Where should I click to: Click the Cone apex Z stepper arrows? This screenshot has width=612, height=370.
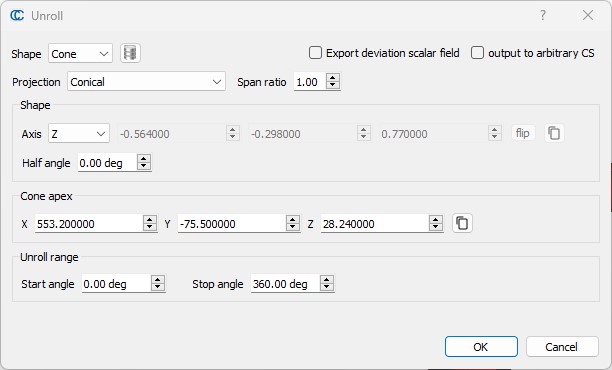coord(436,224)
